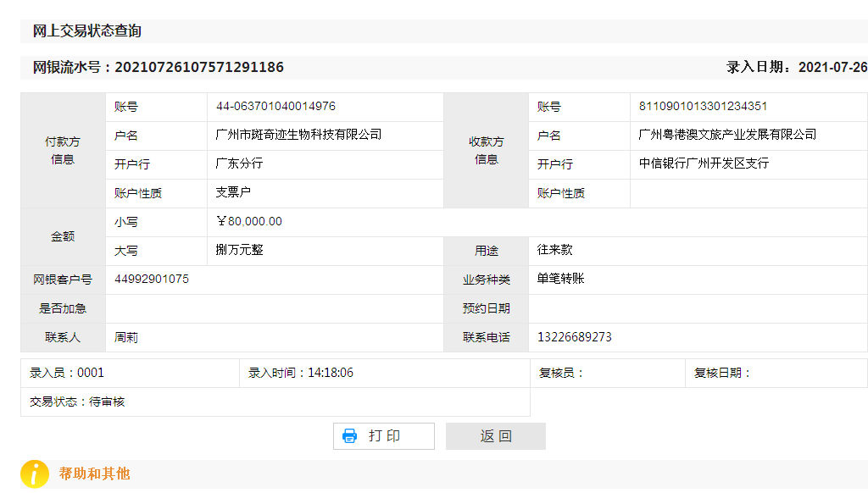Click the 网上交易状态查询 page heading
Screen dimensions: 868x493
click(x=87, y=31)
